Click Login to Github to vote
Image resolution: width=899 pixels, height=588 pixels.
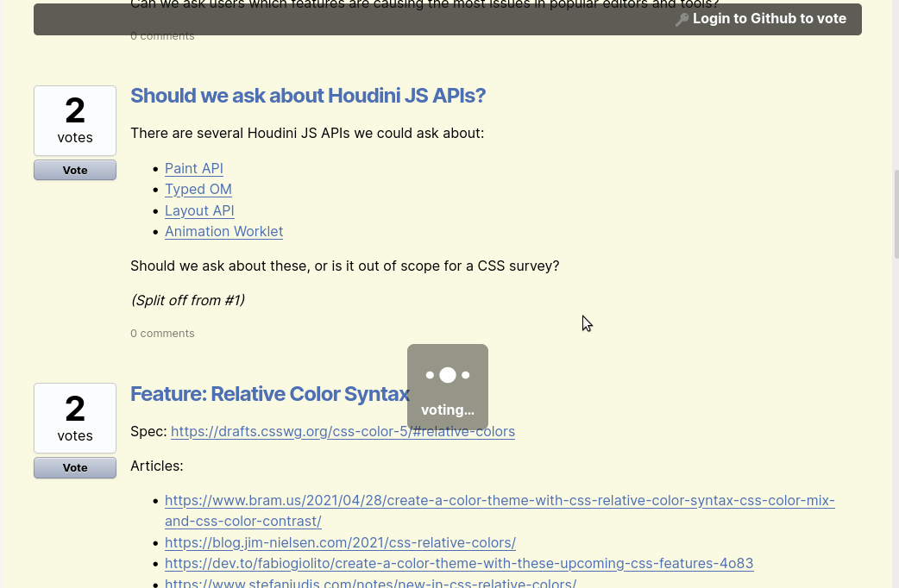click(769, 19)
